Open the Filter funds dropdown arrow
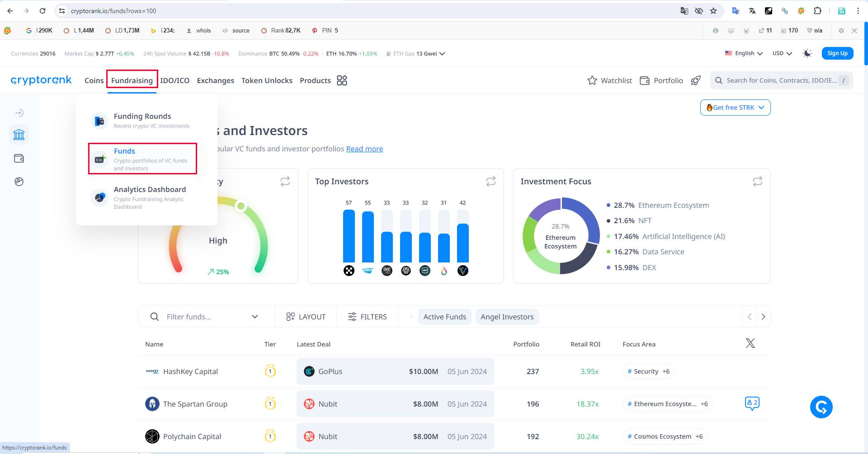 [255, 317]
